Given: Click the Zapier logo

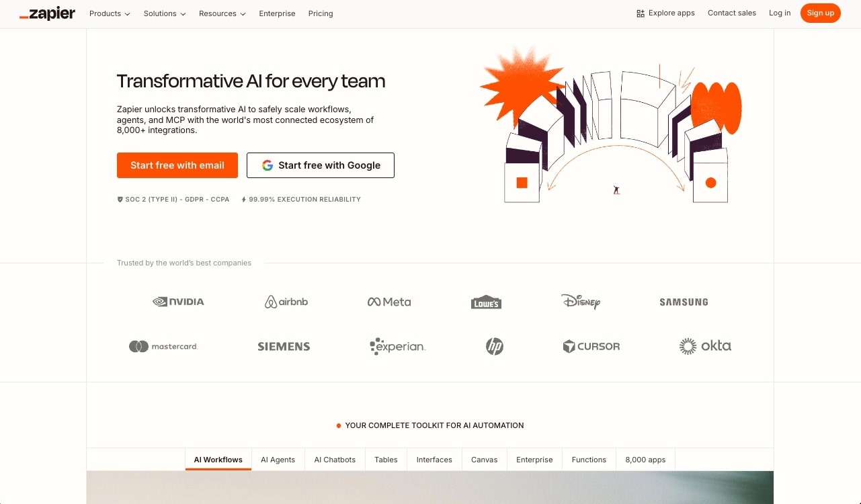Looking at the screenshot, I should pyautogui.click(x=48, y=13).
